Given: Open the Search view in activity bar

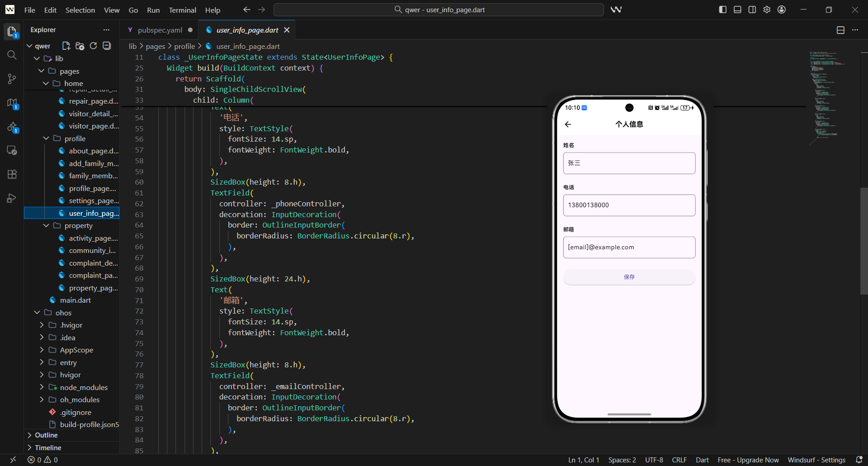Looking at the screenshot, I should 12,55.
